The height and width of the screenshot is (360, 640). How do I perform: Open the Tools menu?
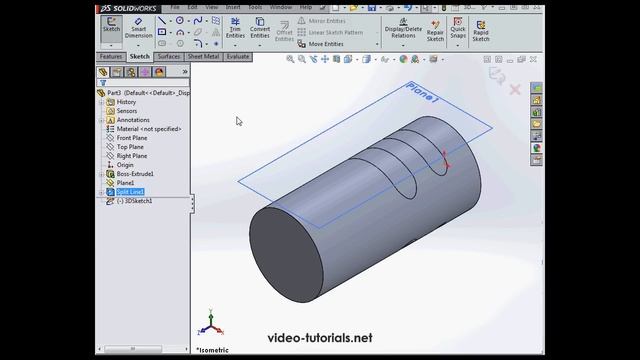pyautogui.click(x=255, y=7)
